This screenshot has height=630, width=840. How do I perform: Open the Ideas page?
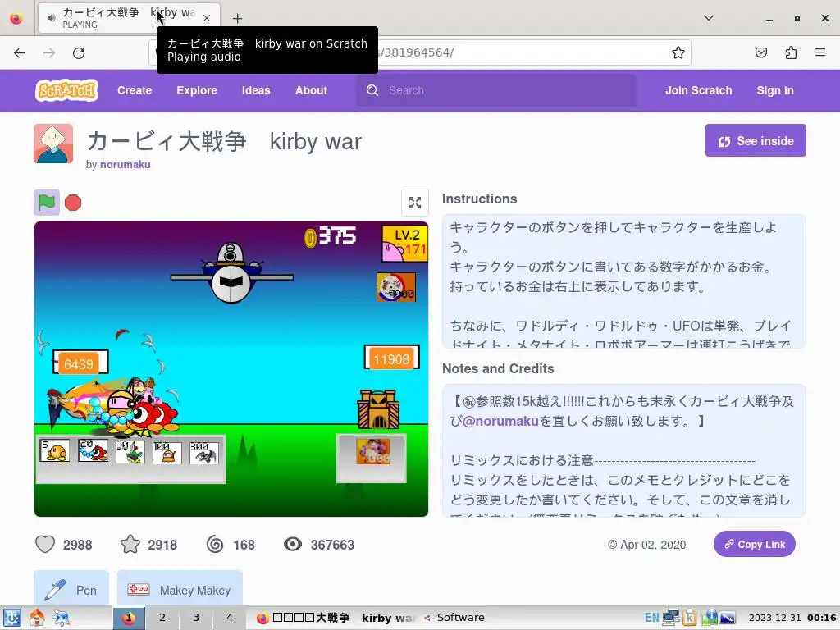point(256,90)
